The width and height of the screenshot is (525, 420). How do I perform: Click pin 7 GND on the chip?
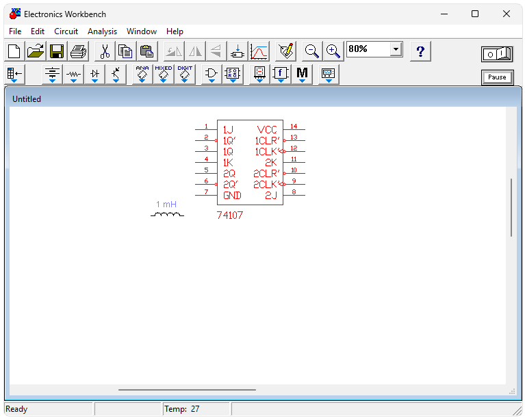click(x=206, y=195)
